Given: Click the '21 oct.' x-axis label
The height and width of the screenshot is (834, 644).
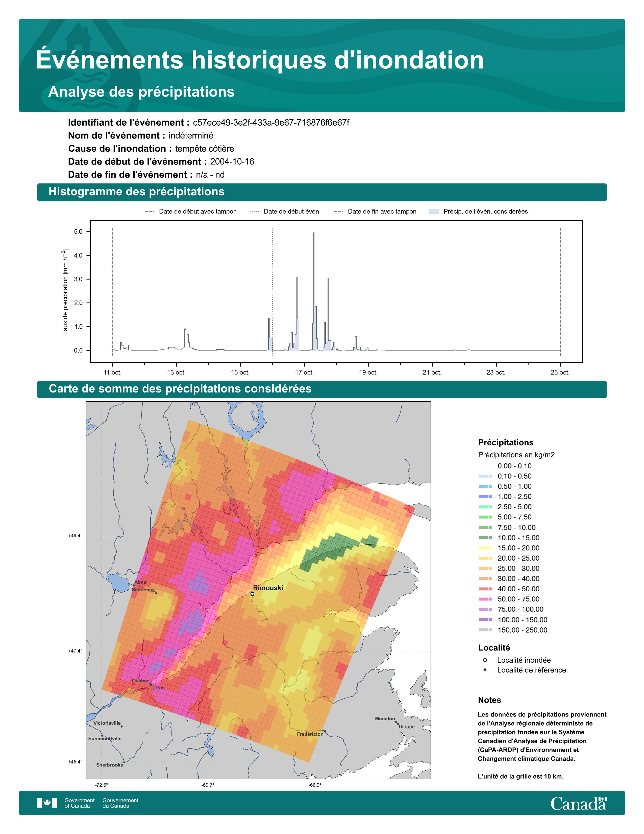Looking at the screenshot, I should (x=432, y=372).
